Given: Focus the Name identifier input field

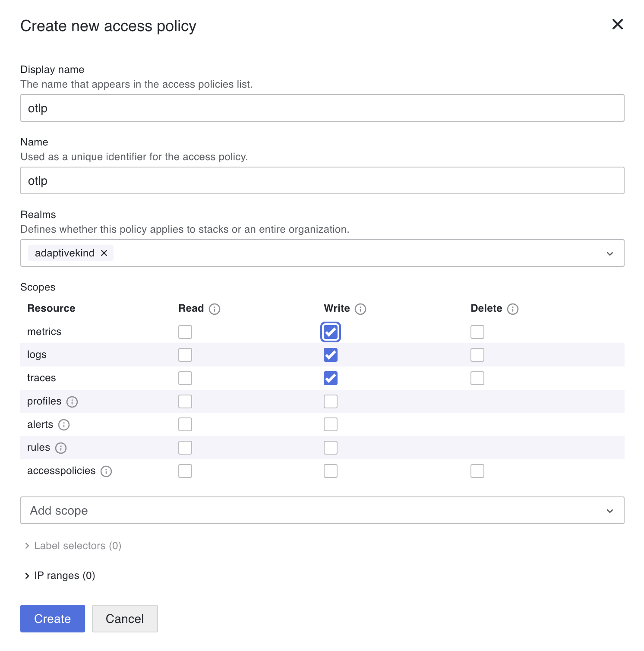Looking at the screenshot, I should click(x=322, y=180).
